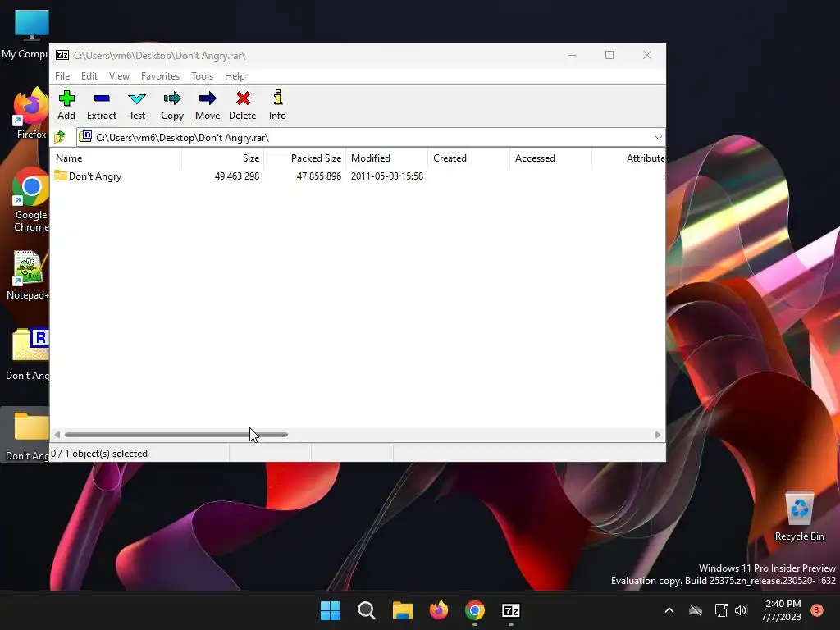The image size is (840, 630).
Task: Open Firefox from the taskbar
Action: pos(439,610)
